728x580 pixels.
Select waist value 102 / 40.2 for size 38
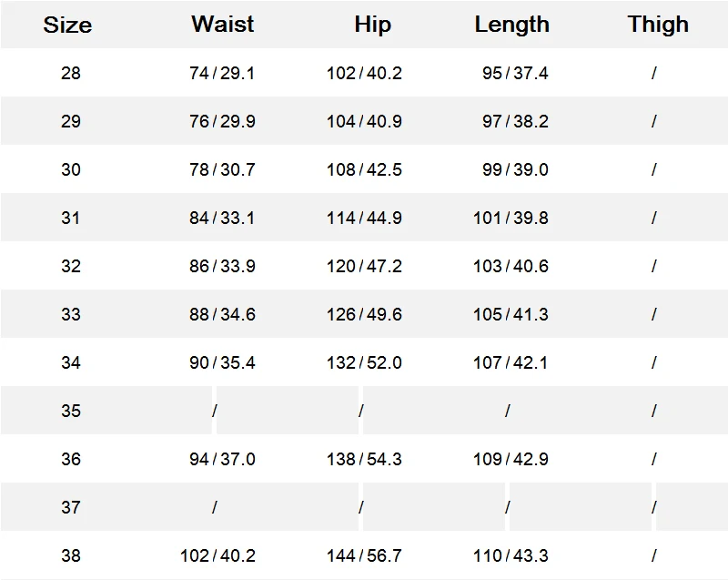[217, 555]
